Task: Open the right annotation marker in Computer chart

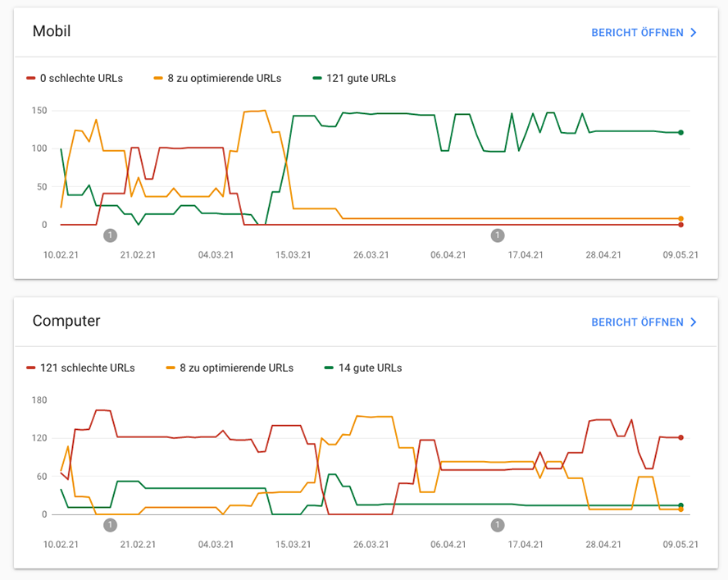Action: pos(497,525)
